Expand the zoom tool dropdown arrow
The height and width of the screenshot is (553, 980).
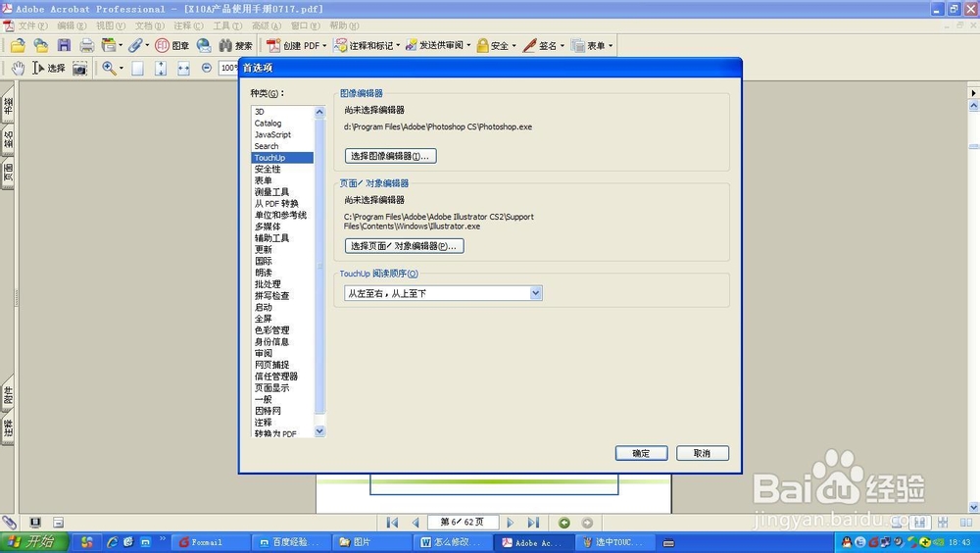pos(122,69)
